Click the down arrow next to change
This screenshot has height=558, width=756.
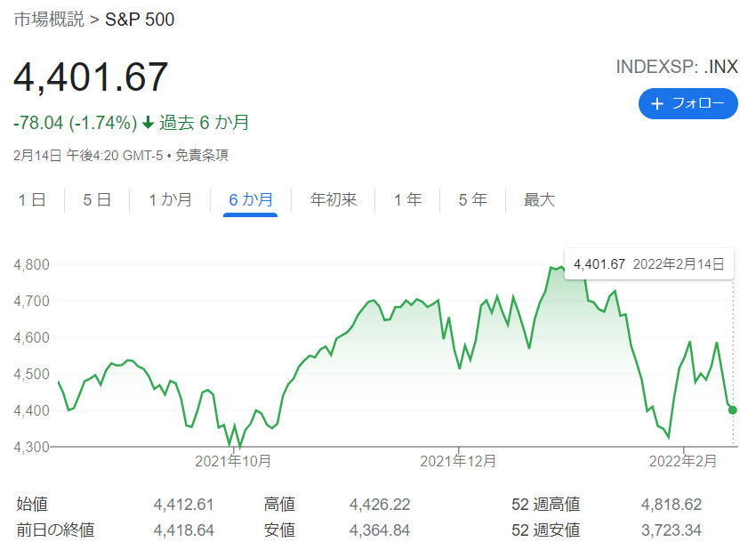[x=149, y=123]
